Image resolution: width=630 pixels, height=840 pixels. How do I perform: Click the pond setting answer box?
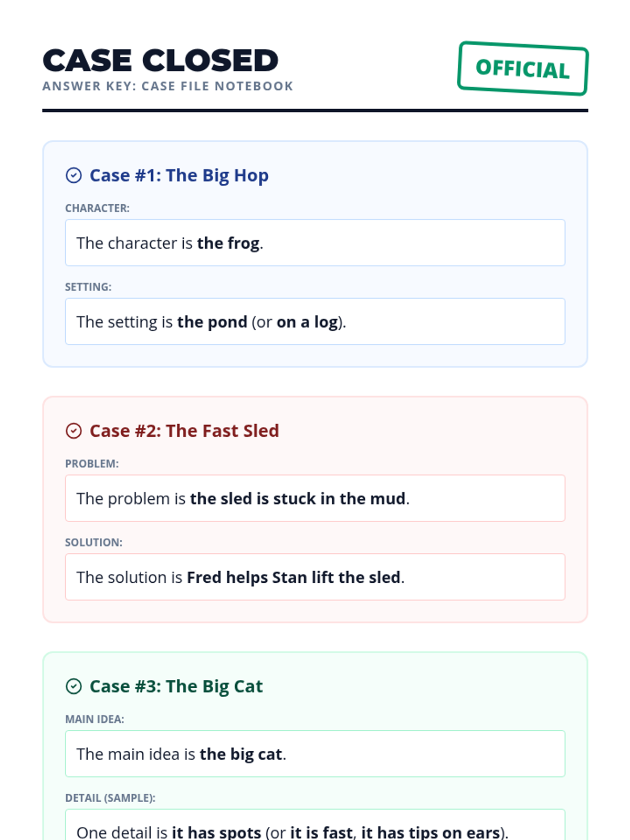[315, 322]
